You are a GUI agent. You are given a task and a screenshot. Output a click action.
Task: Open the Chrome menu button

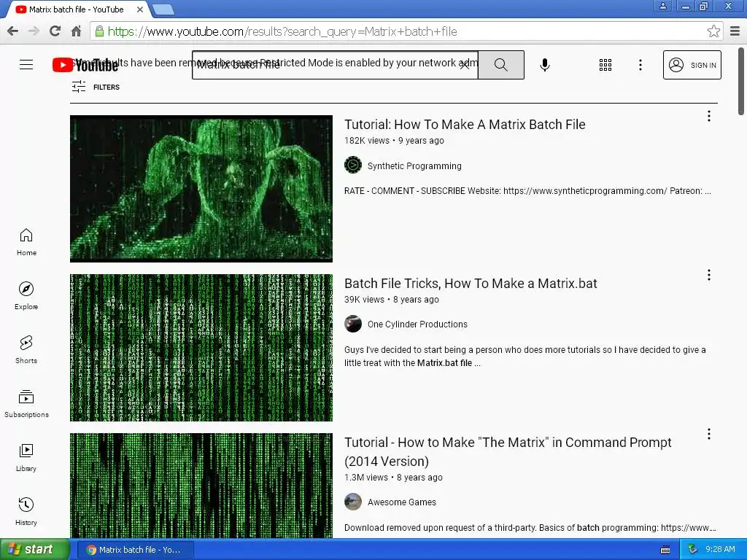pos(735,31)
